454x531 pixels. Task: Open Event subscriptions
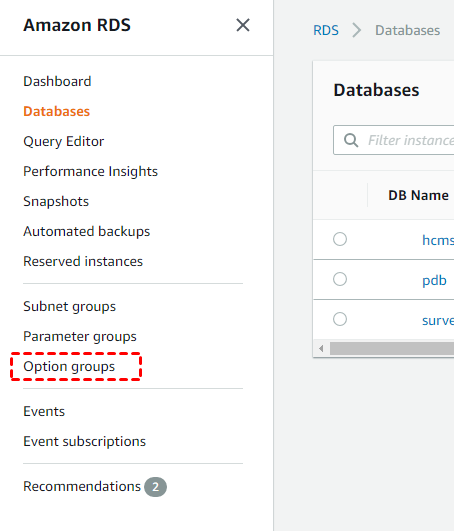[x=84, y=442]
